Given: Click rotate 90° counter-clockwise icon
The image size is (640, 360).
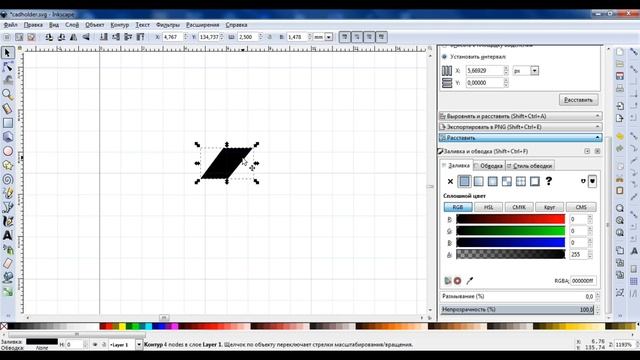Looking at the screenshot, I should (x=49, y=37).
